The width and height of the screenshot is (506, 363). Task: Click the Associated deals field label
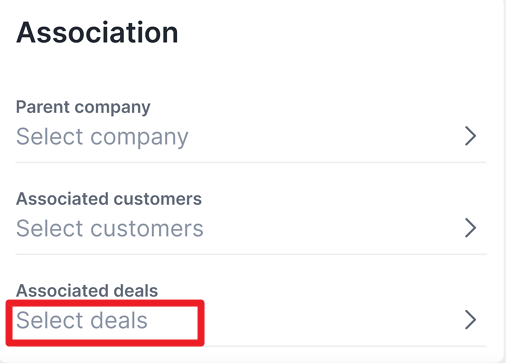pyautogui.click(x=87, y=291)
